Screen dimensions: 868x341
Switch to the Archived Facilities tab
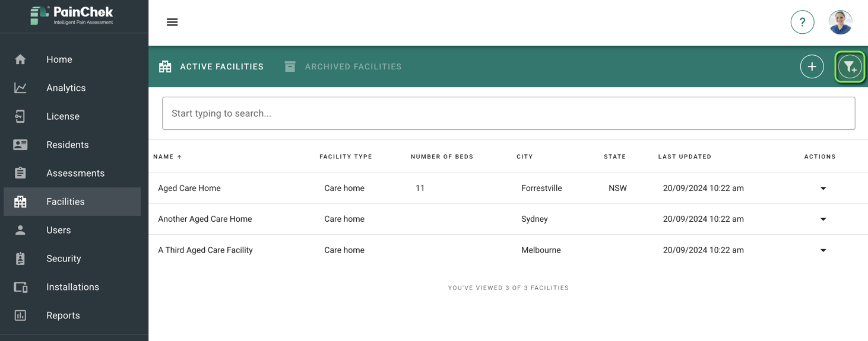[x=343, y=67]
